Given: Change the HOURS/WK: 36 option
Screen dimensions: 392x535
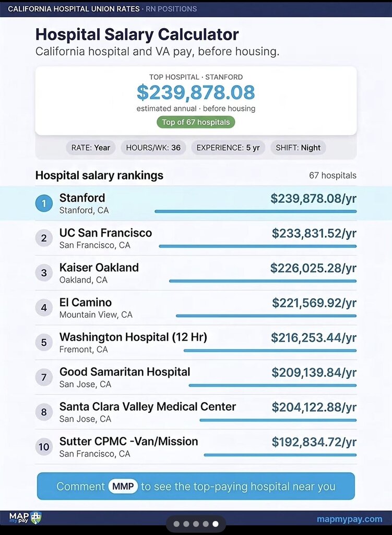Looking at the screenshot, I should (153, 148).
